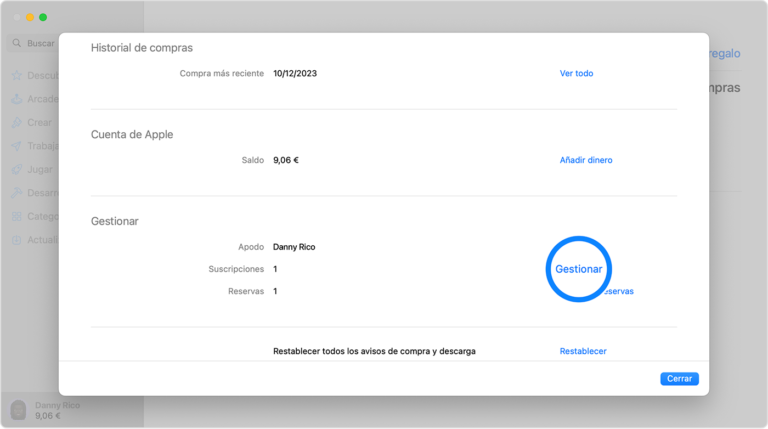Click the Actualizaciones download icon
This screenshot has height=429, width=768.
pos(17,240)
